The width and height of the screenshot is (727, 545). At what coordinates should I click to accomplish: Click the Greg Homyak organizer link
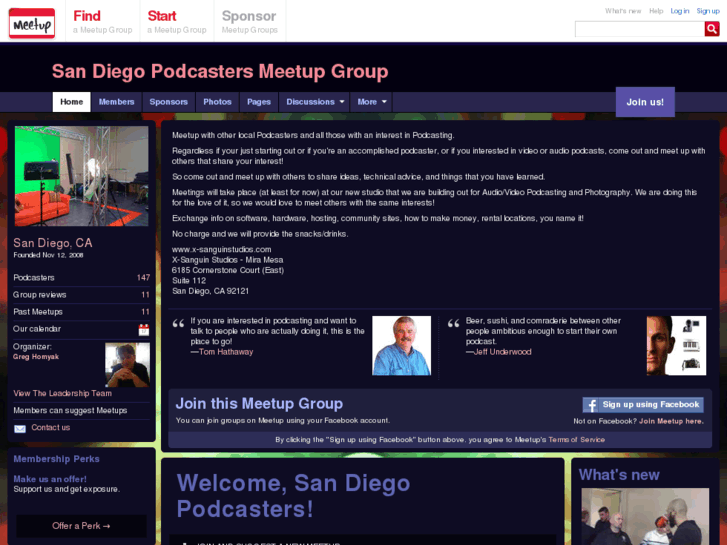(36, 357)
